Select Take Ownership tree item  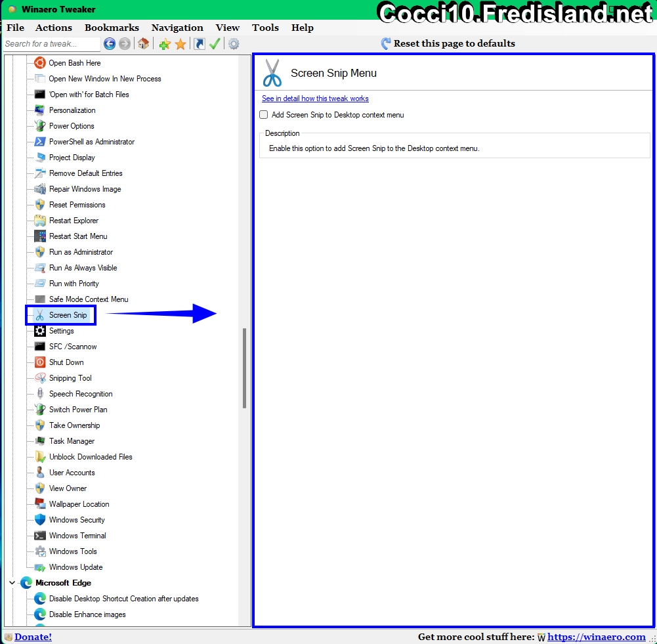coord(75,425)
